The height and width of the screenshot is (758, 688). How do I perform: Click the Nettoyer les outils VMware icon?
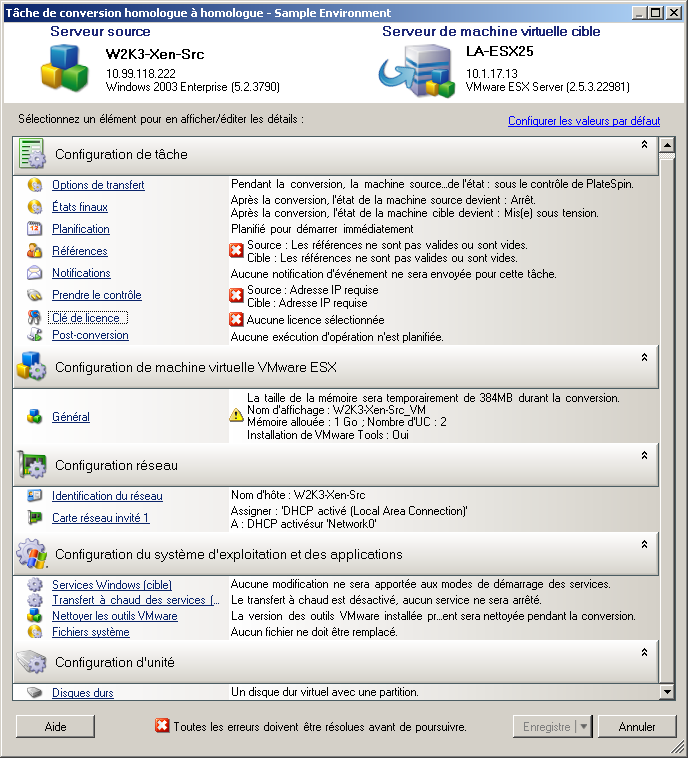click(x=34, y=616)
